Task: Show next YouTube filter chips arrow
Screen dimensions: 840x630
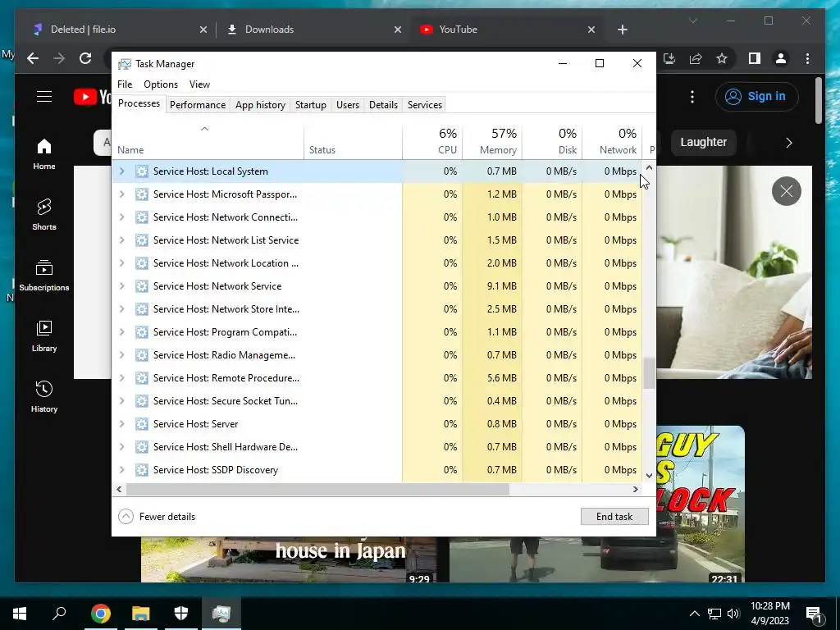Action: [x=788, y=143]
